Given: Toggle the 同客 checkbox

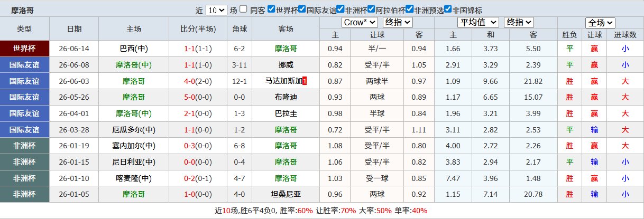Looking at the screenshot, I should 243,9.
